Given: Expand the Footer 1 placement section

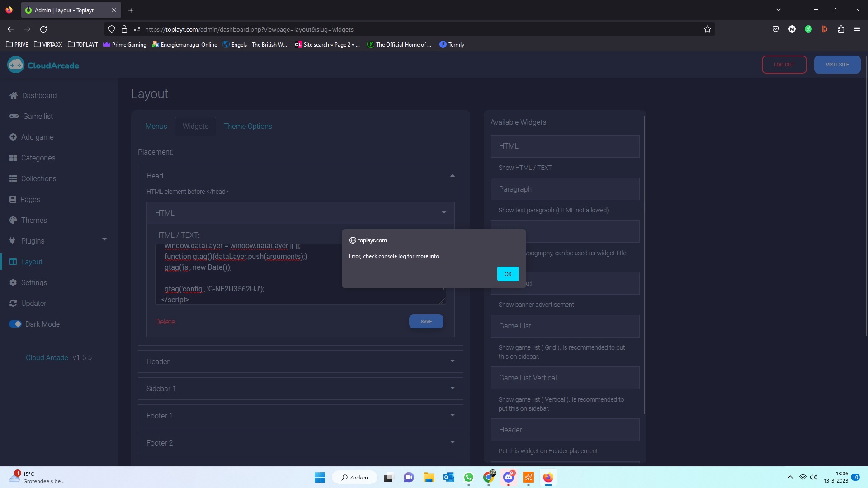Looking at the screenshot, I should pyautogui.click(x=453, y=415).
